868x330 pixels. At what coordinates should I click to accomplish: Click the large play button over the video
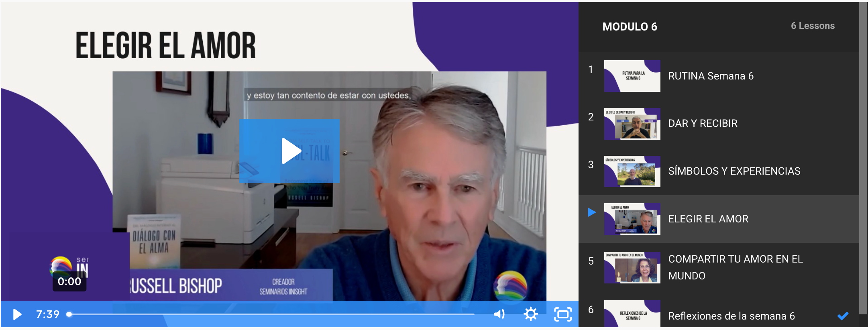[289, 151]
